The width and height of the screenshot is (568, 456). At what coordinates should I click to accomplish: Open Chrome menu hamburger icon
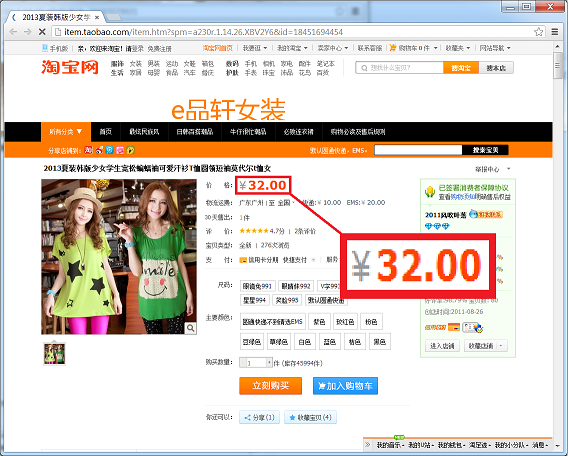coord(555,32)
